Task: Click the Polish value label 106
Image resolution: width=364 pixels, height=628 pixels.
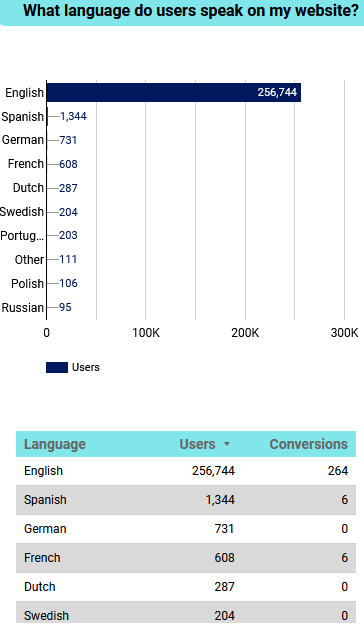Action: tap(68, 283)
